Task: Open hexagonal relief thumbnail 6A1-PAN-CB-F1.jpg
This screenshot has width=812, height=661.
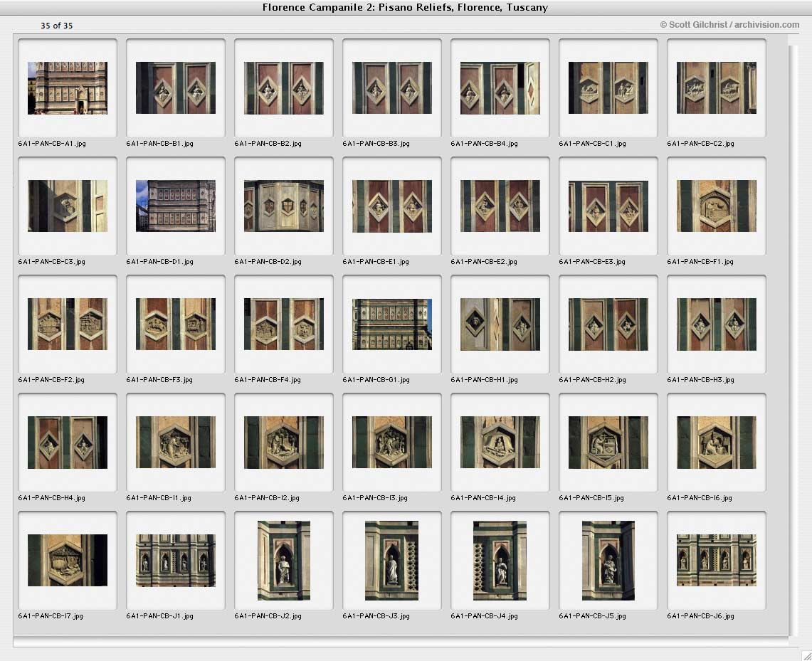Action: 717,206
